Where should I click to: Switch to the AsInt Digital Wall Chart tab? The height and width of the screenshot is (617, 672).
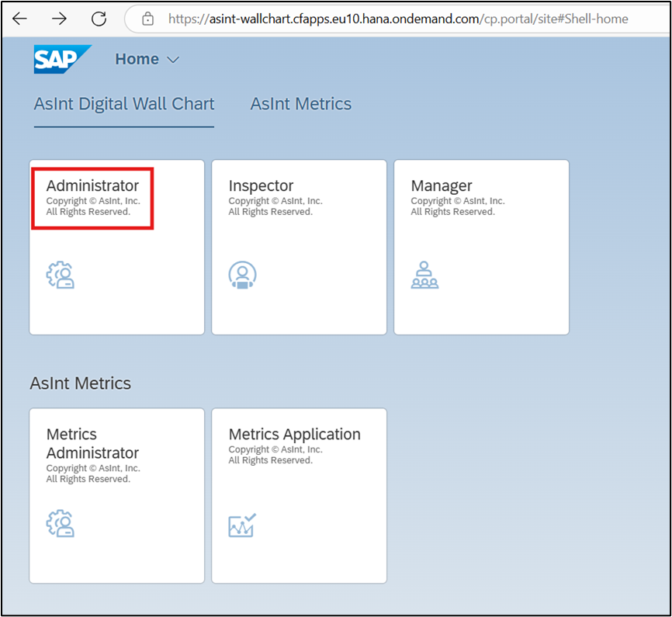pos(124,104)
